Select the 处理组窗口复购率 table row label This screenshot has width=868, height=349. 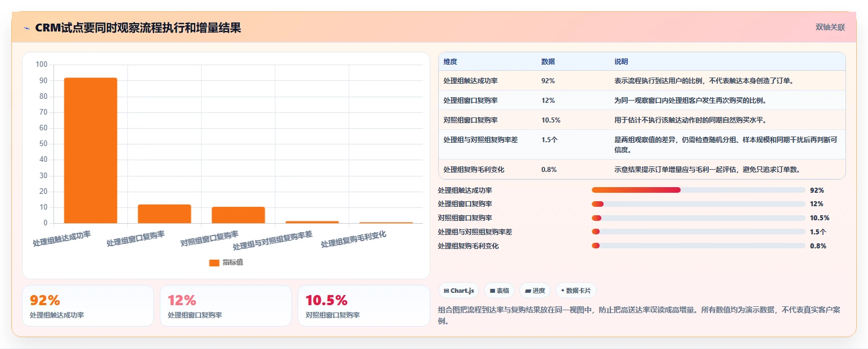click(x=470, y=101)
